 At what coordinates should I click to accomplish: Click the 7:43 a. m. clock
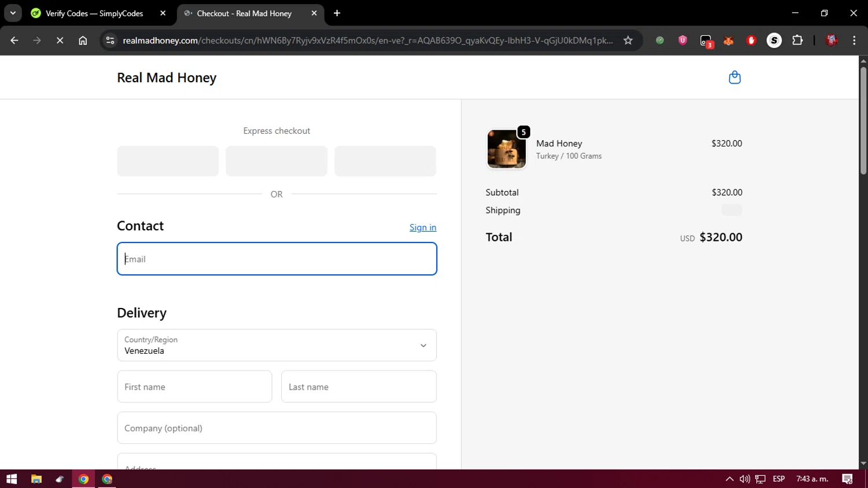tap(812, 479)
